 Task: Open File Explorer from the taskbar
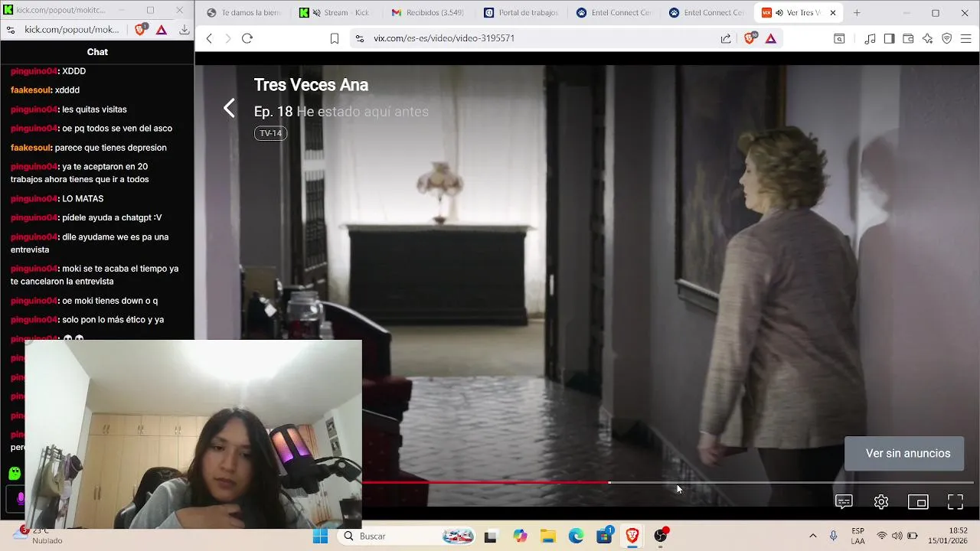(x=548, y=536)
